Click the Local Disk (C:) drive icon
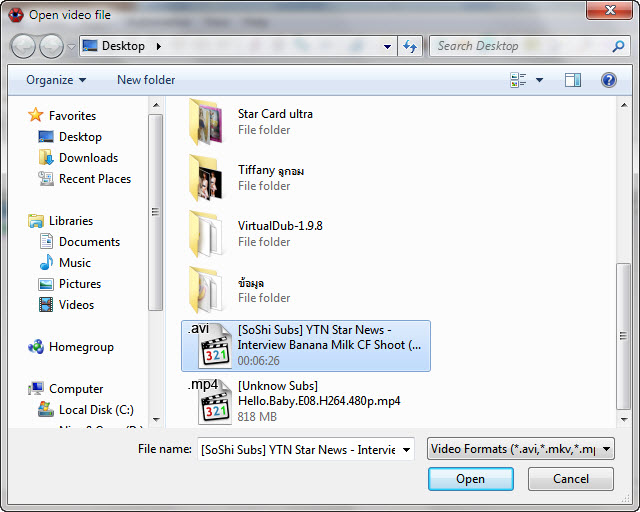The height and width of the screenshot is (512, 640). (x=46, y=409)
